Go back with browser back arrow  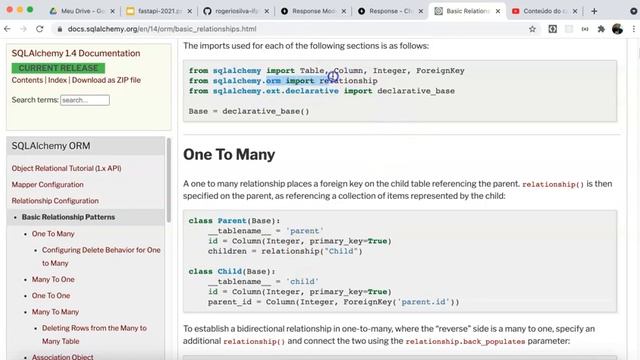coord(7,29)
